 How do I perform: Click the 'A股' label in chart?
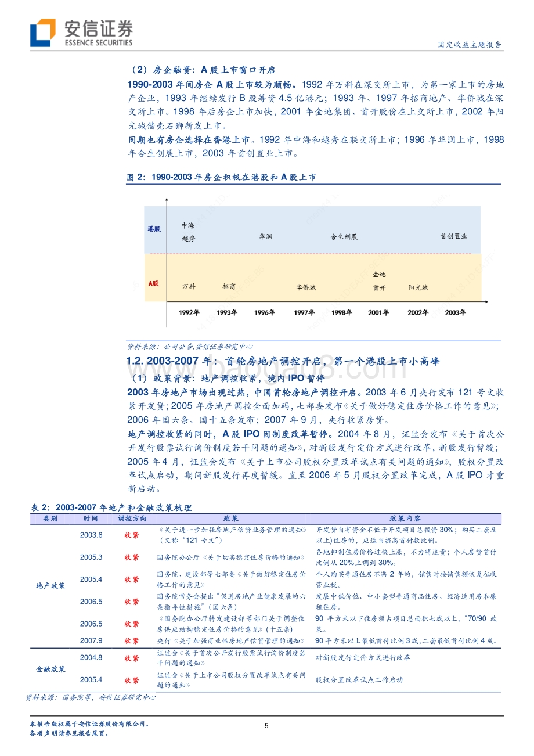tap(153, 283)
